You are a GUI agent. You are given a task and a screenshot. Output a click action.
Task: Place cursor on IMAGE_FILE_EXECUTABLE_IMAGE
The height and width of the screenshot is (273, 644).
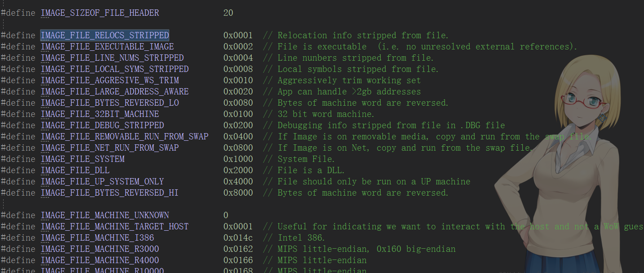107,47
